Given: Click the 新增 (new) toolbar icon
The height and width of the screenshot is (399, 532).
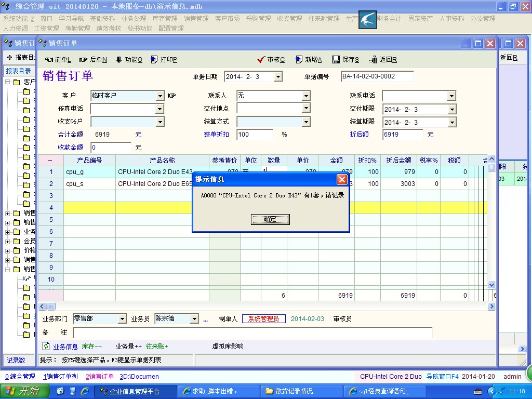Looking at the screenshot, I should [299, 60].
